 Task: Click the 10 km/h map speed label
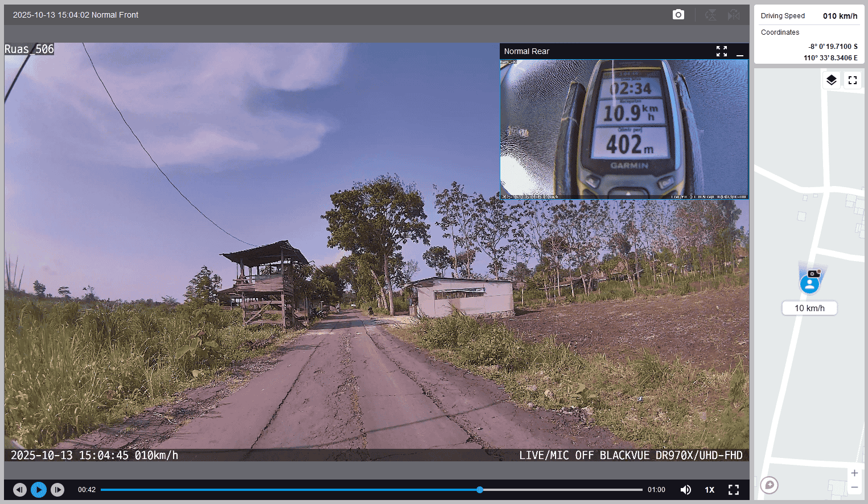tap(809, 308)
